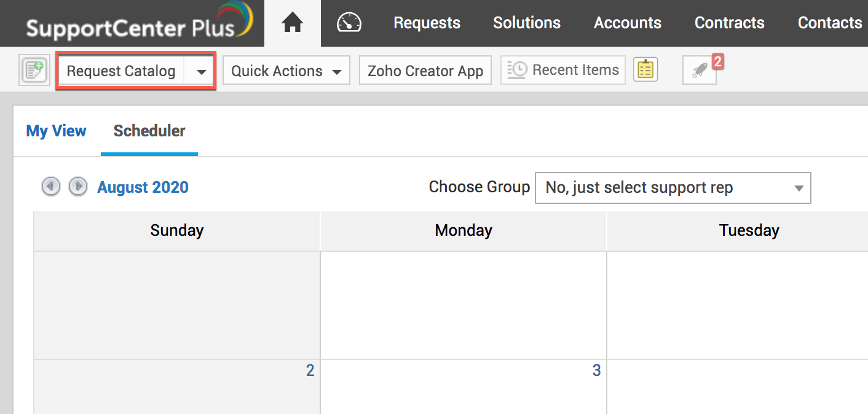Open the Choose Group dropdown

[x=673, y=188]
